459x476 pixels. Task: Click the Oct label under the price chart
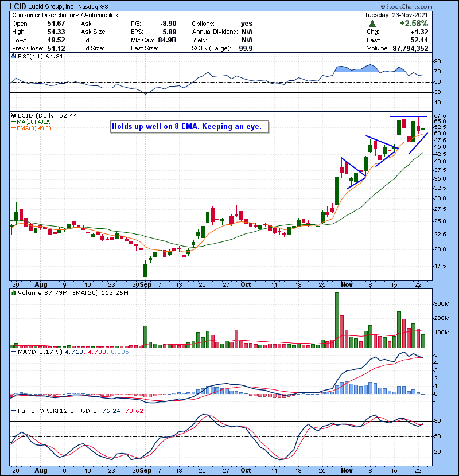point(246,285)
